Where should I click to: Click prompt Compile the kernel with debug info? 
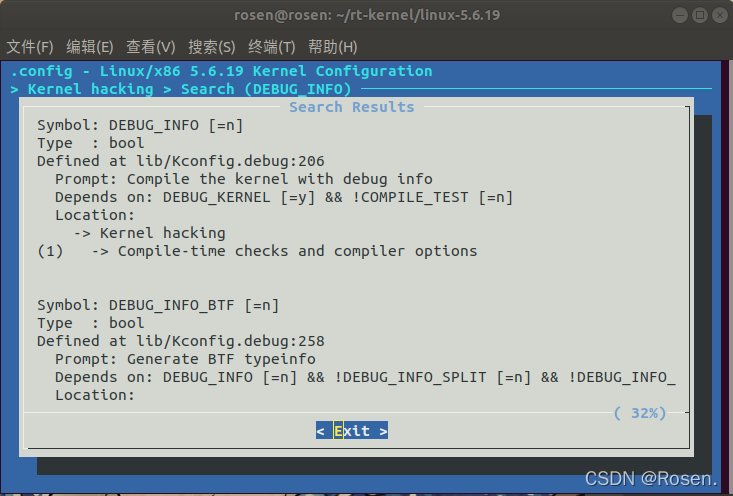point(244,179)
